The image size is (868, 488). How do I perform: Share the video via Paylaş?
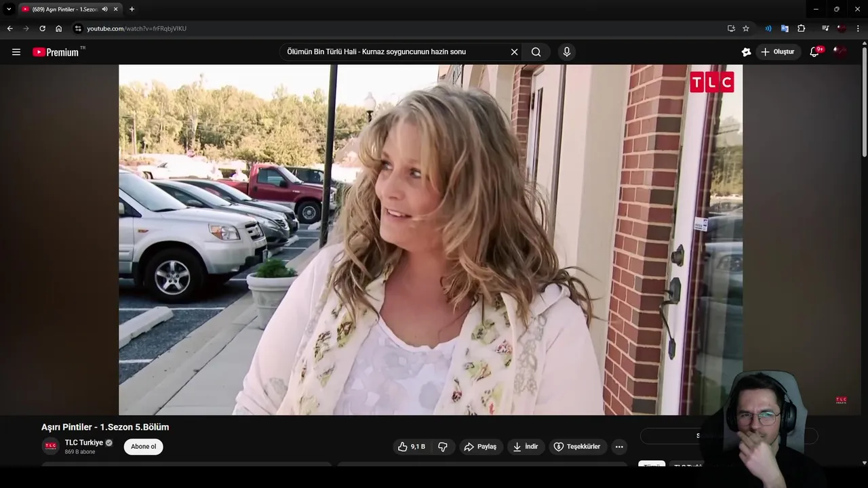(x=481, y=447)
